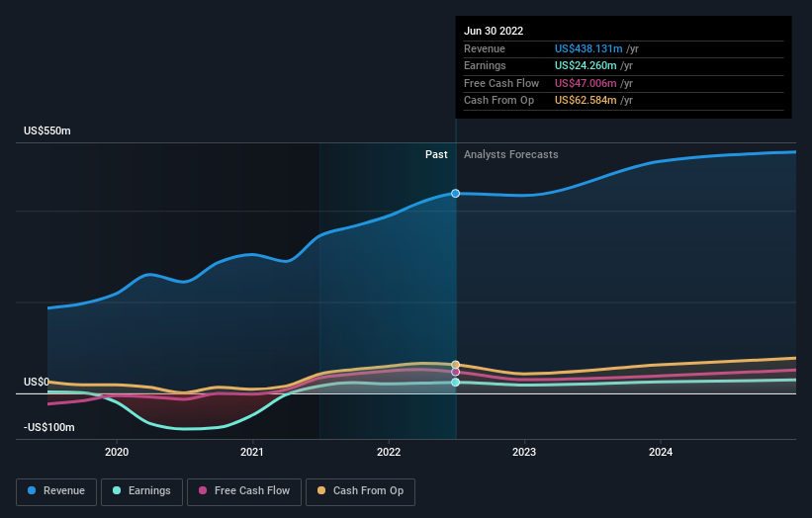Click the 2023 x-axis label

pyautogui.click(x=524, y=452)
